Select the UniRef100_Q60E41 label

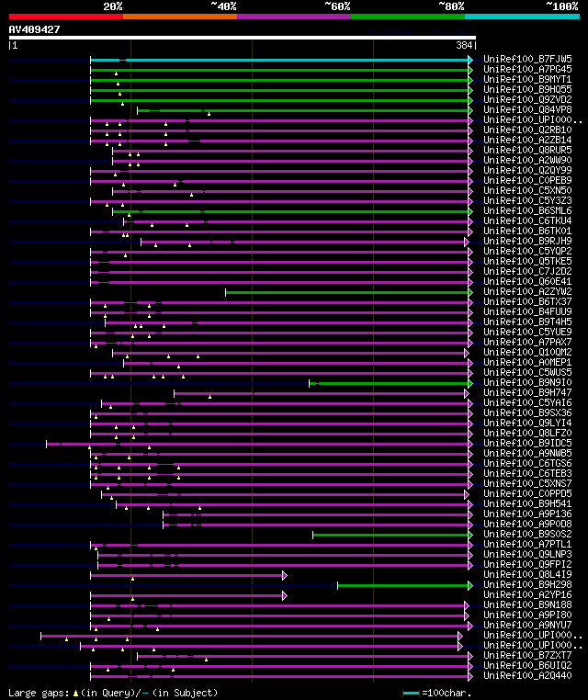tap(527, 281)
